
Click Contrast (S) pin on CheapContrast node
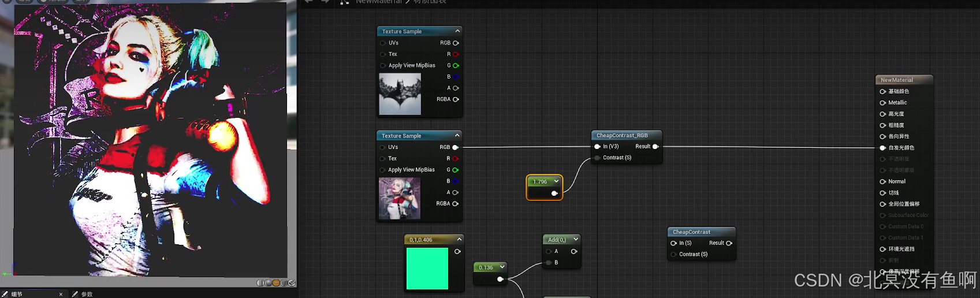(x=673, y=254)
